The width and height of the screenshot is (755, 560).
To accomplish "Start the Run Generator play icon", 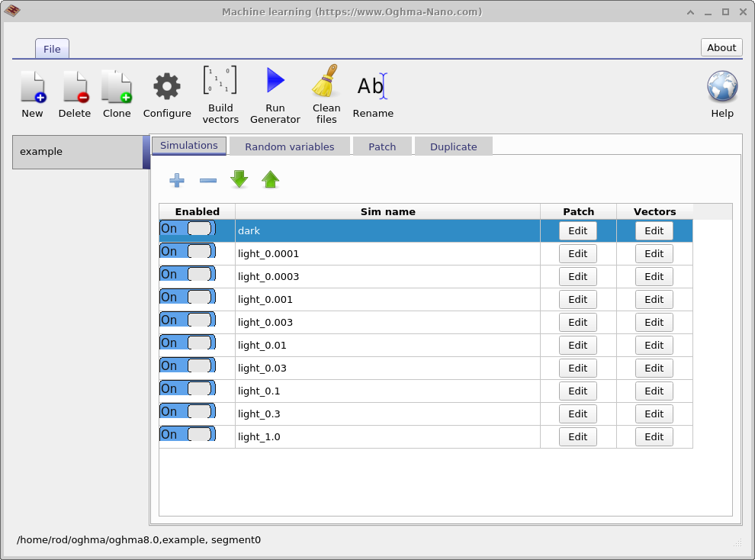I will point(275,81).
